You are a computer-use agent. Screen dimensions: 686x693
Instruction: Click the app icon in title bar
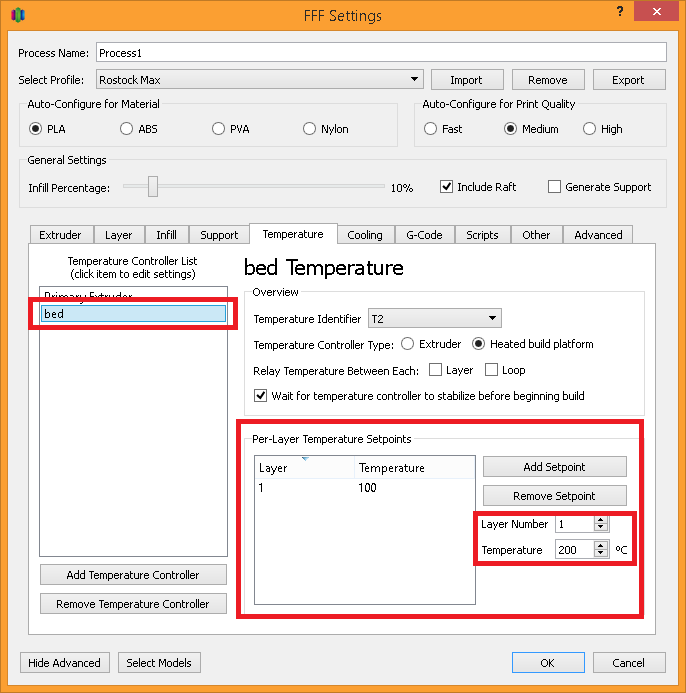(18, 15)
